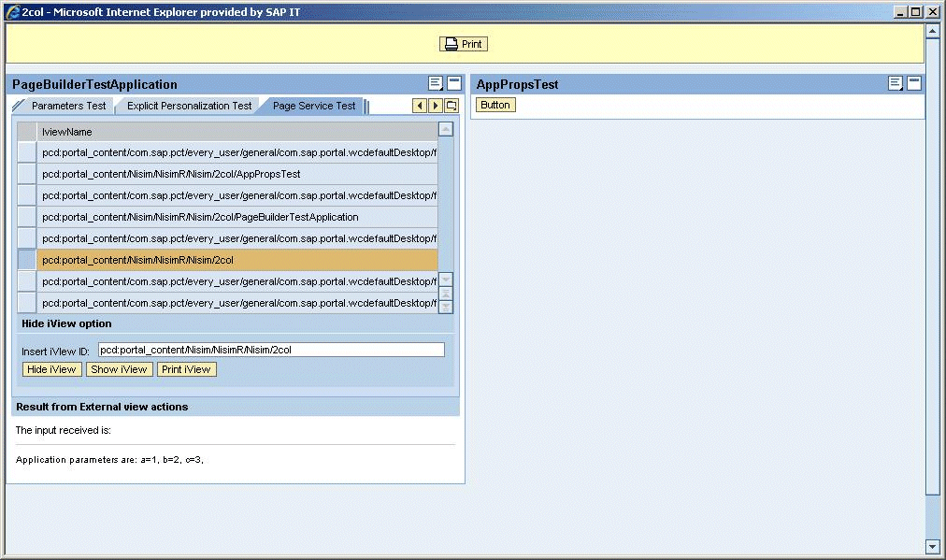Collapse the AppPropsTest iView tray

coord(914,84)
